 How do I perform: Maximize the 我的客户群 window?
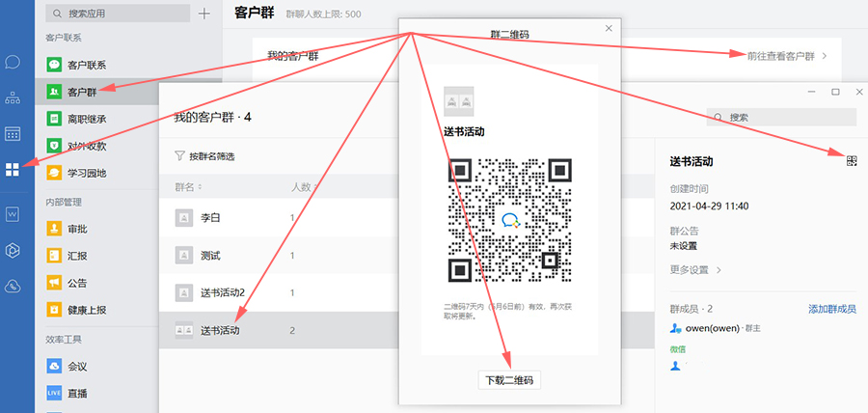(x=835, y=92)
